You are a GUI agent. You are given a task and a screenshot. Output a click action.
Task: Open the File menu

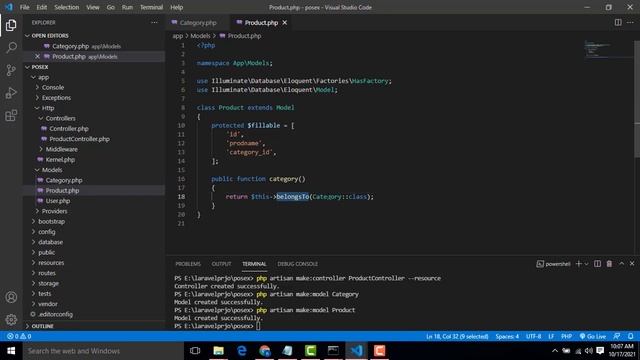(x=24, y=7)
